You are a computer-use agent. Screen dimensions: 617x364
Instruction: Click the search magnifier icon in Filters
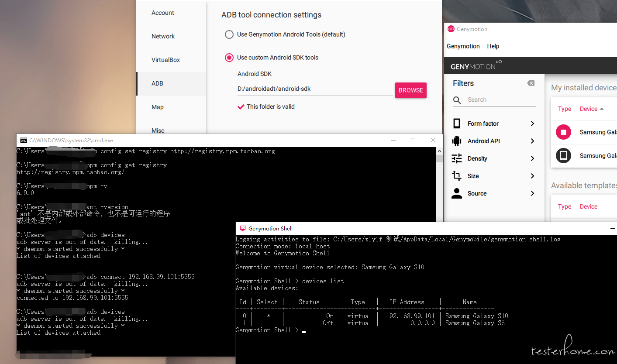pos(457,100)
